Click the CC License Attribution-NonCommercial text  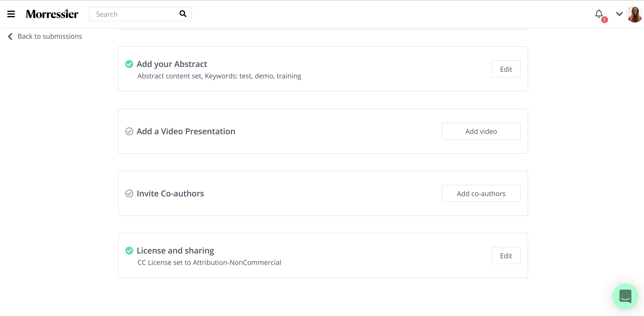209,263
